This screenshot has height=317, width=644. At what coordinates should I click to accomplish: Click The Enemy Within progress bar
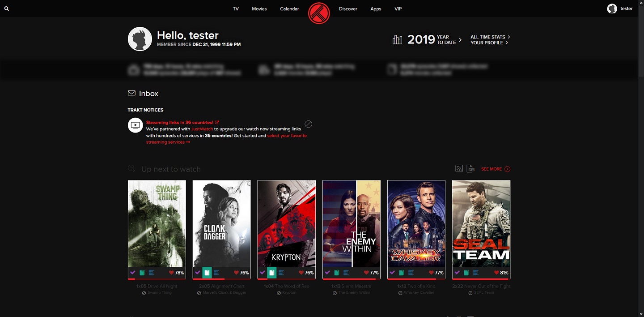coord(352,279)
